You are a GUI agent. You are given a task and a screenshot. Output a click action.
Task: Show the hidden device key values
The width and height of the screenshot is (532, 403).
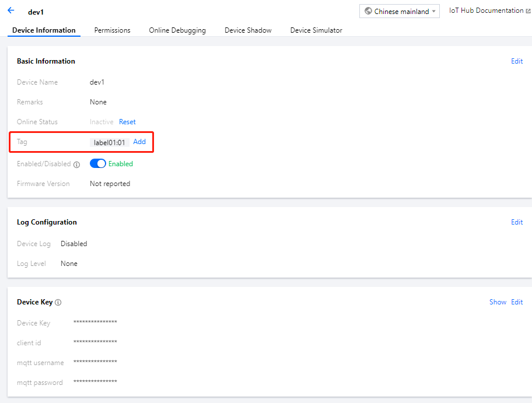coord(498,302)
